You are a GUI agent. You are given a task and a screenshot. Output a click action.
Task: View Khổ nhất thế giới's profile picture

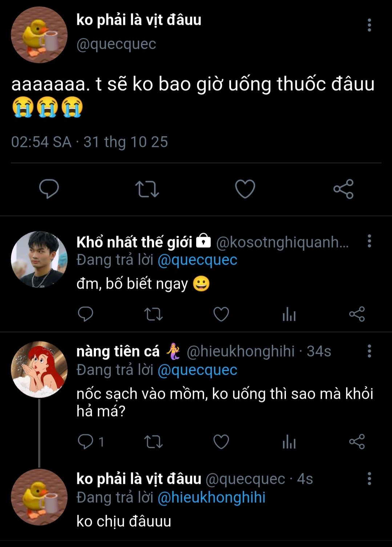click(x=39, y=259)
